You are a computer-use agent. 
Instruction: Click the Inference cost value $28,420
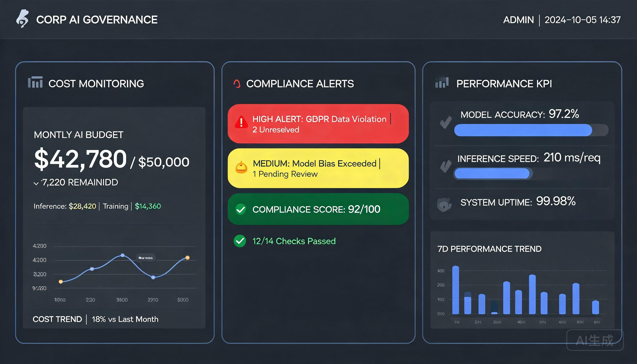pos(82,206)
